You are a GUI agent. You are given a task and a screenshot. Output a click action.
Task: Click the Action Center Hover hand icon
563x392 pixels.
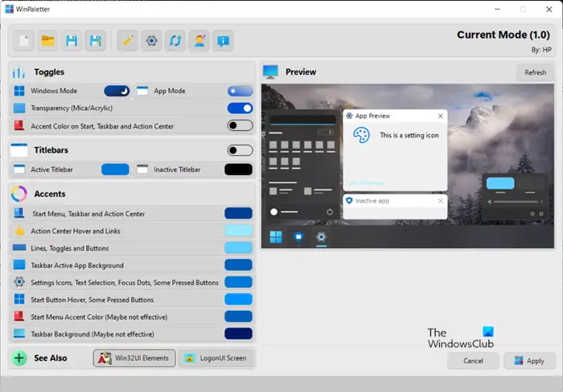[19, 231]
